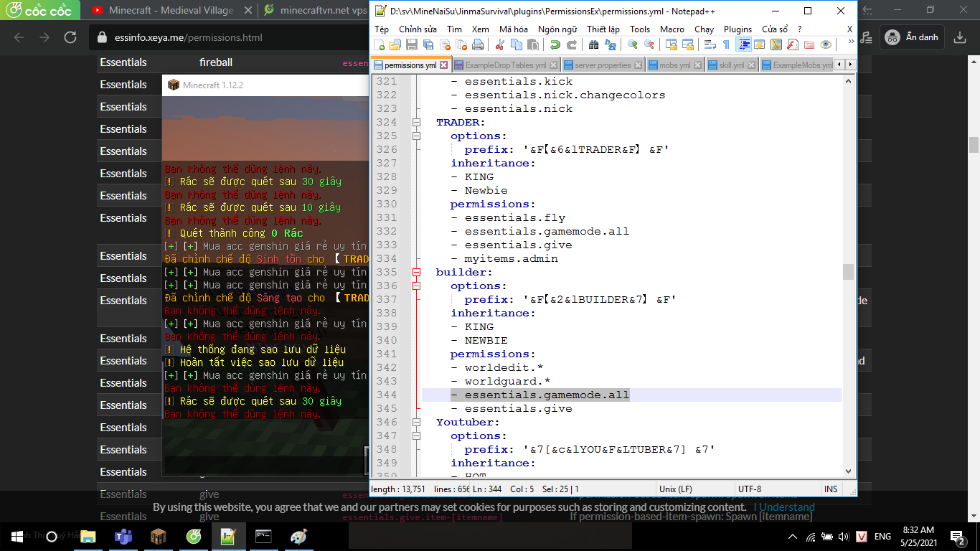Close the mobs.yml tab

coord(697,65)
